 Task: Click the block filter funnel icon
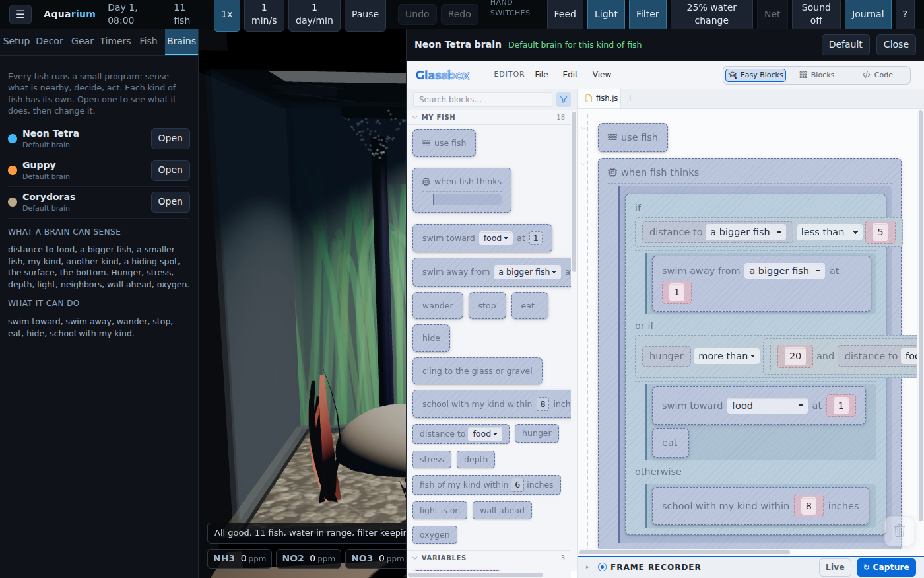click(x=564, y=99)
